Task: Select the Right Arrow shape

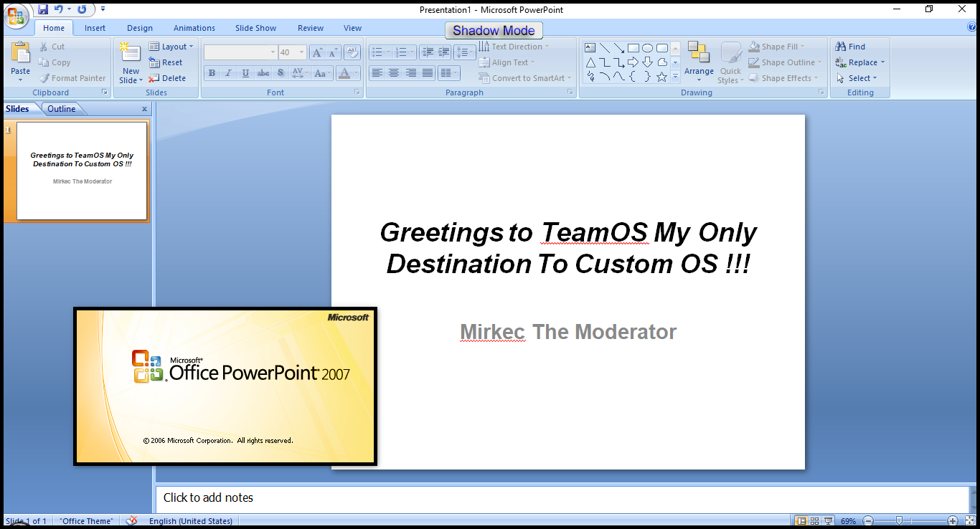Action: point(633,62)
